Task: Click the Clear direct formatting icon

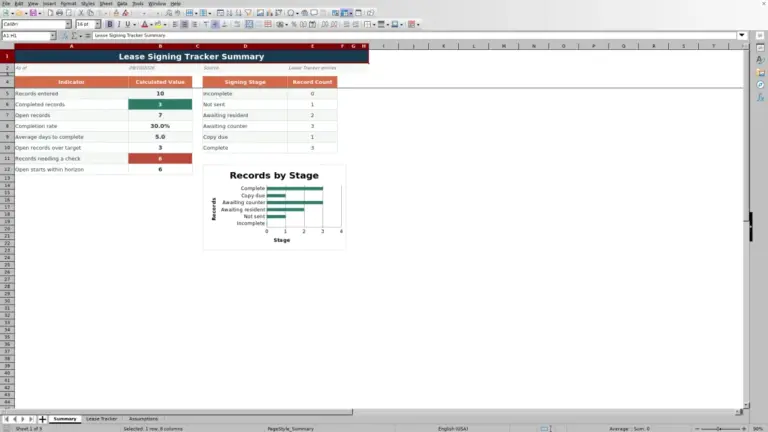Action: pyautogui.click(x=125, y=13)
